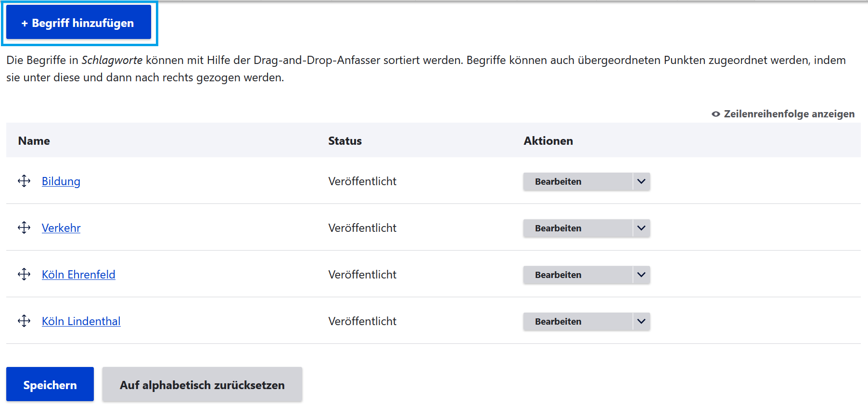This screenshot has height=404, width=868.
Task: Click Bearbeiten for Köln Lindenthal
Action: tap(578, 321)
